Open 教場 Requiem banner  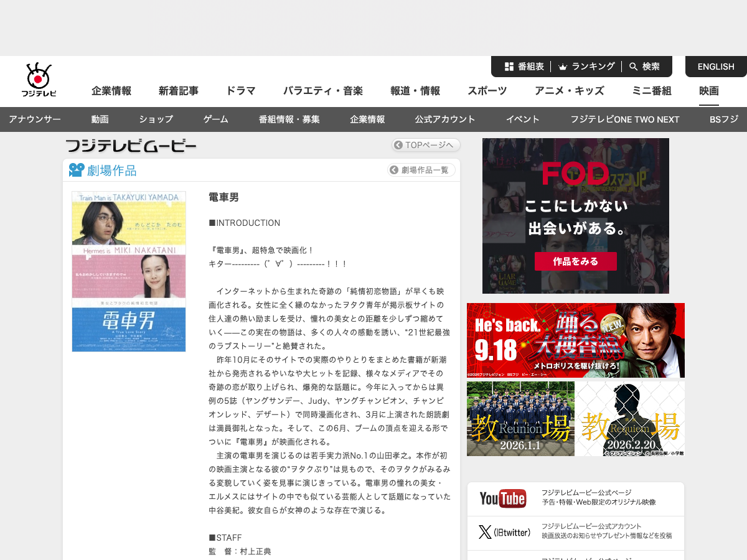point(631,419)
